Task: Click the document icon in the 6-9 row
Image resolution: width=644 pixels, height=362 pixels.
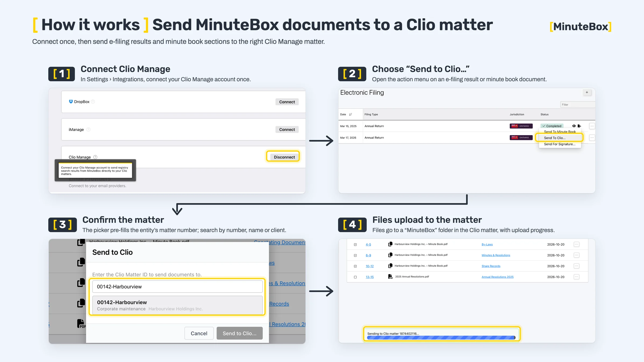Action: (x=390, y=255)
